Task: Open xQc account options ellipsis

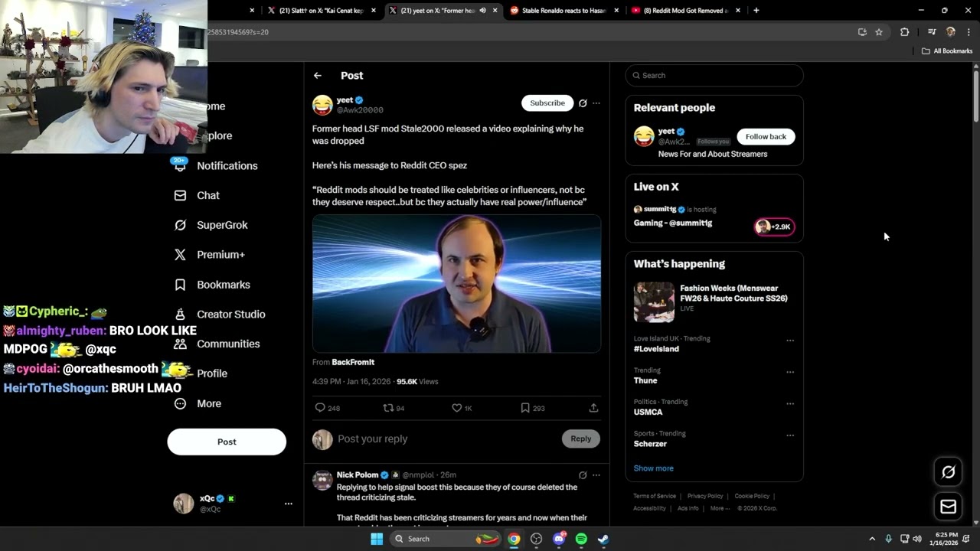Action: tap(289, 504)
